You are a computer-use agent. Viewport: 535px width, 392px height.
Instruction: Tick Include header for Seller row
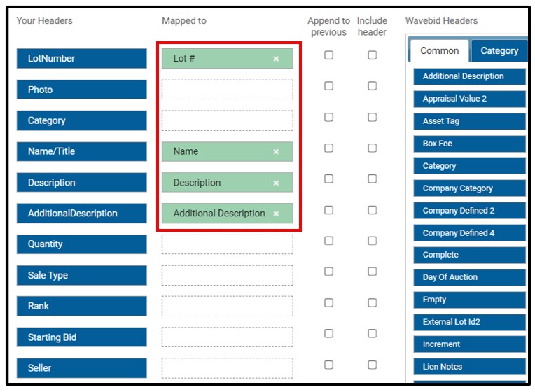[x=373, y=365]
